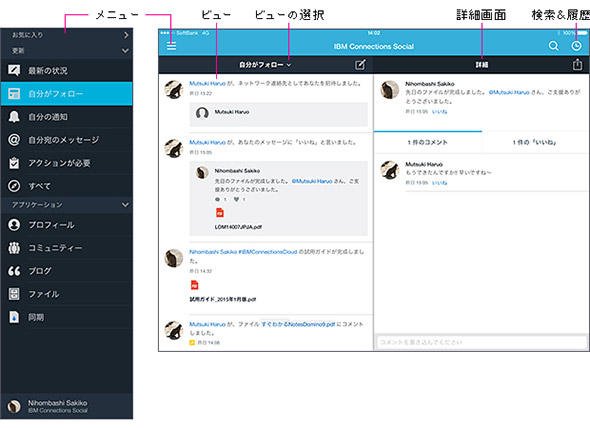Image resolution: width=590 pixels, height=428 pixels.
Task: Open 自分の通知 notifications menu item
Action: tap(67, 117)
